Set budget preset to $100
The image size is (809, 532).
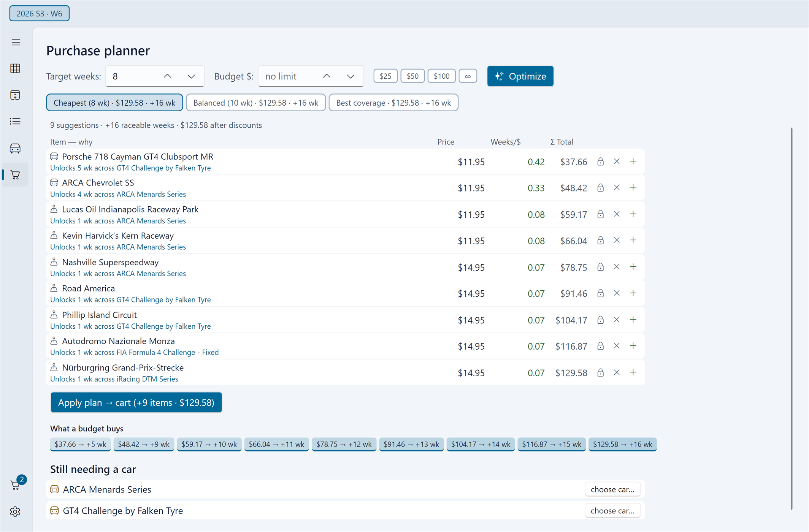442,76
